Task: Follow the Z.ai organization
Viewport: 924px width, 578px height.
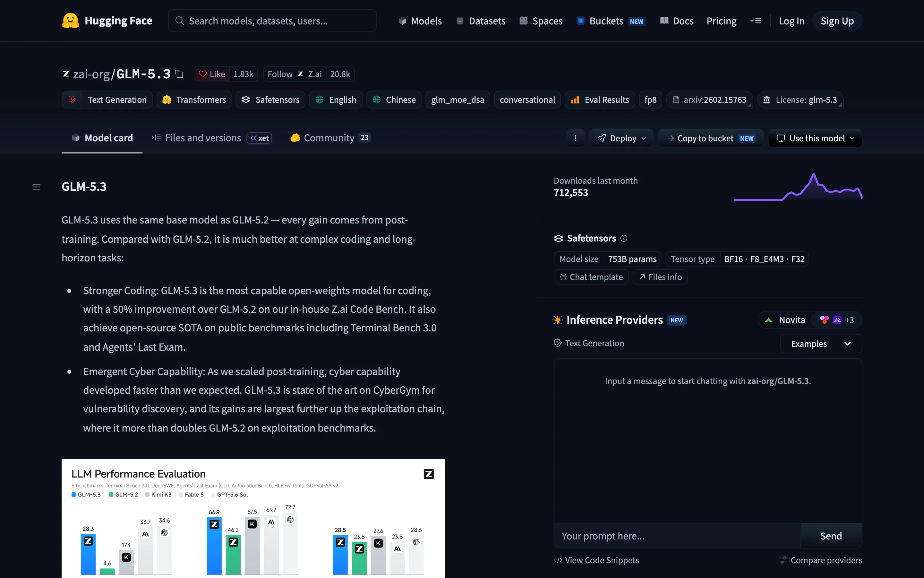Action: (295, 74)
